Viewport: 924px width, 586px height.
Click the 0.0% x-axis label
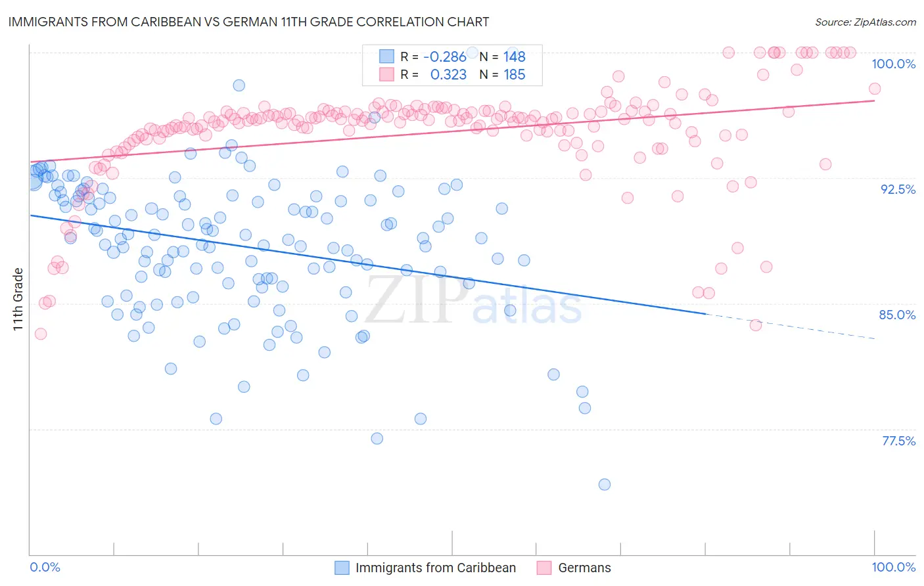pyautogui.click(x=45, y=567)
